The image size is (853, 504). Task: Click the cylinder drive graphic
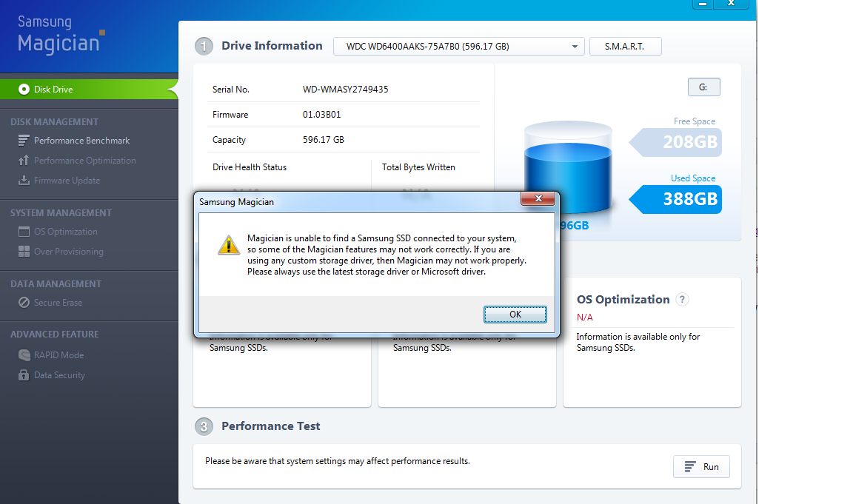[x=568, y=167]
